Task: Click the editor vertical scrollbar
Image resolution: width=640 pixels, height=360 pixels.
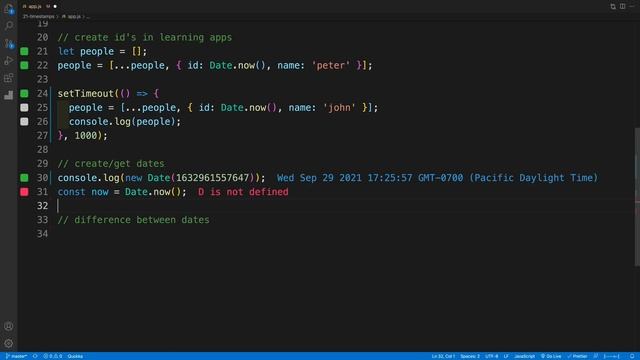Action: [637, 197]
